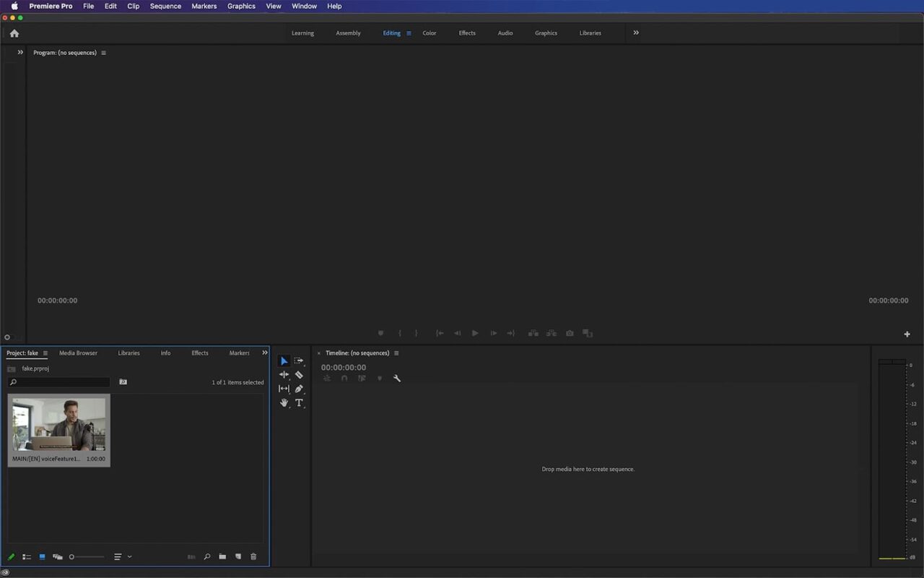Screen dimensions: 924x578
Task: Select the Hand tool
Action: point(284,403)
